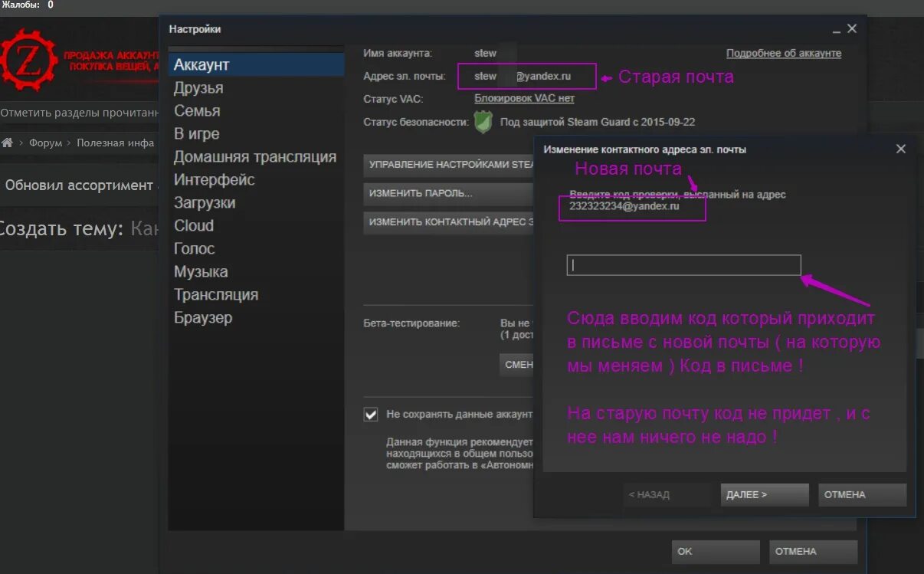
Task: Click Изменение контактного адреса dialog title
Action: tap(644, 149)
